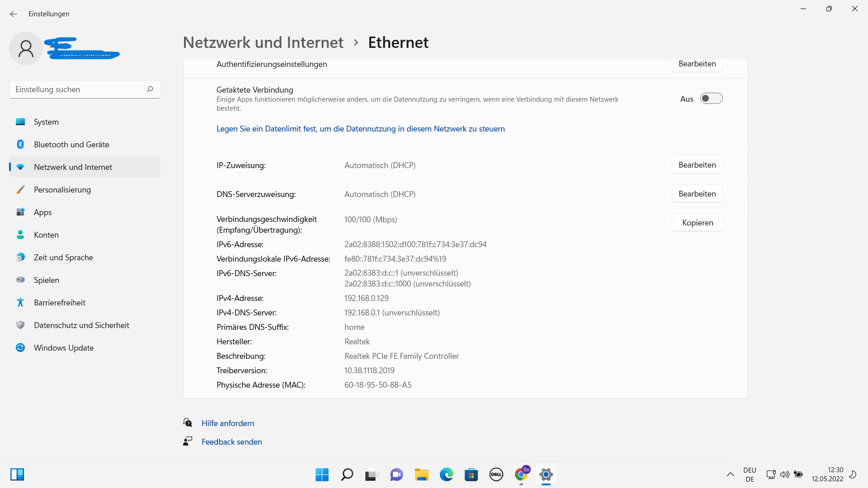Screen dimensions: 868x488
Task: Click the search magnifier icon
Action: click(150, 89)
